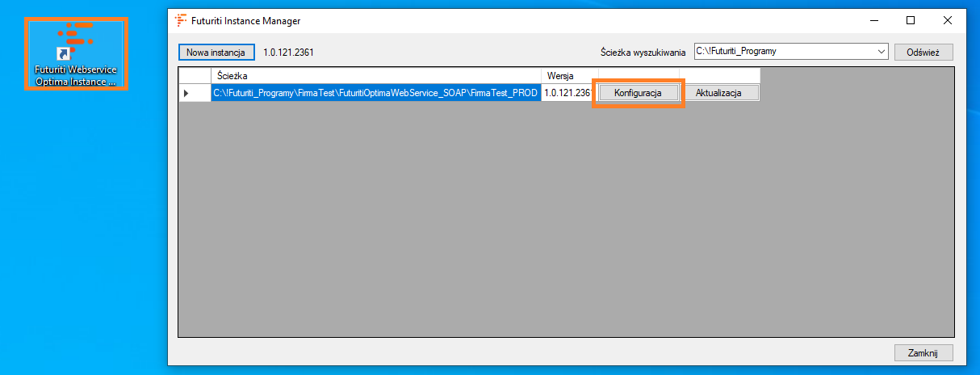The width and height of the screenshot is (980, 375).
Task: Create a new instance with Nowa instancja
Action: [216, 53]
